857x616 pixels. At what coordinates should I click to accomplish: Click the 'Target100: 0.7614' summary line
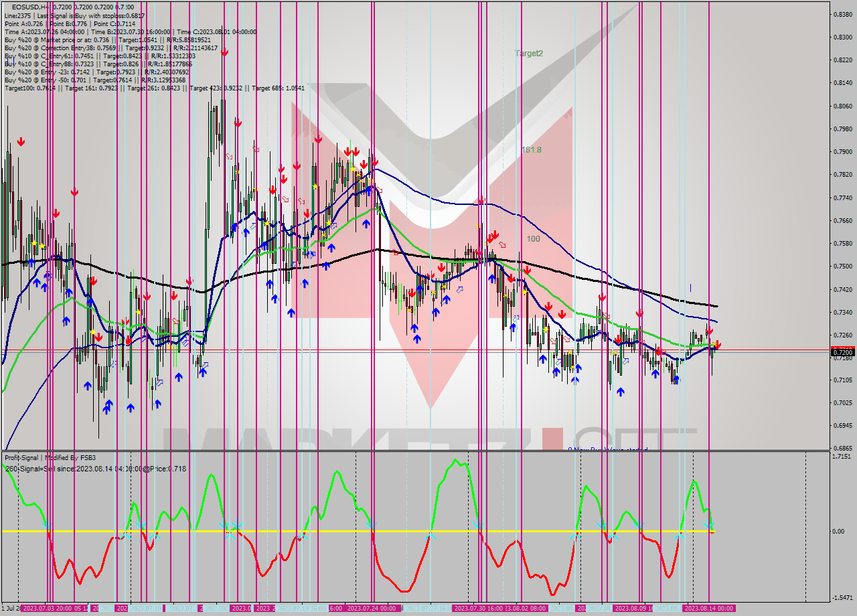(153, 88)
